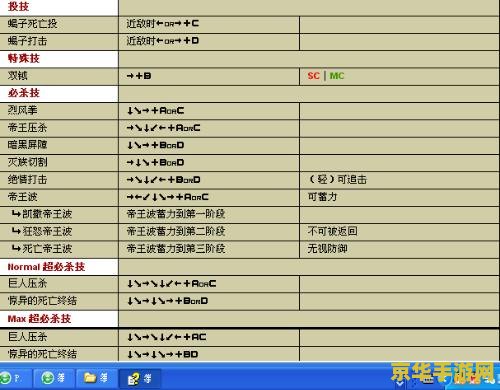The width and height of the screenshot is (500, 390).
Task: Switch to the folder window taskbar button
Action: pyautogui.click(x=96, y=378)
